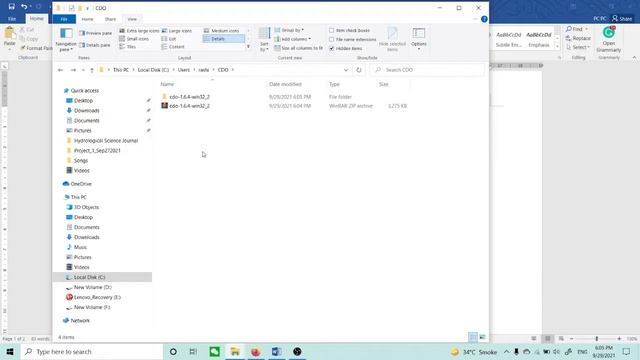640x360 pixels.
Task: Go forward using Explorer forward arrow
Action: pyautogui.click(x=73, y=70)
